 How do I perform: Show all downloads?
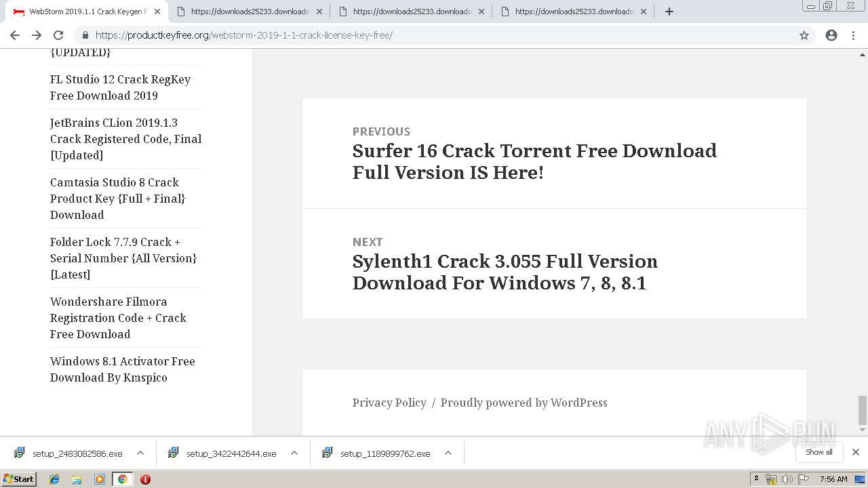818,452
